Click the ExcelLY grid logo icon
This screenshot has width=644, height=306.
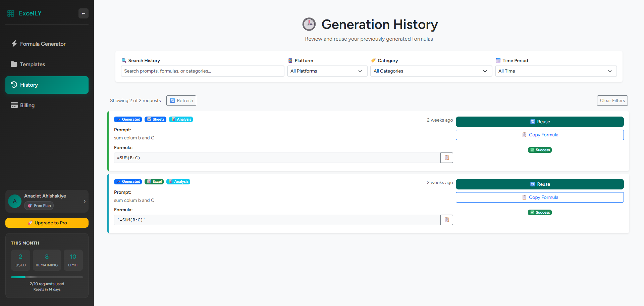[10, 13]
